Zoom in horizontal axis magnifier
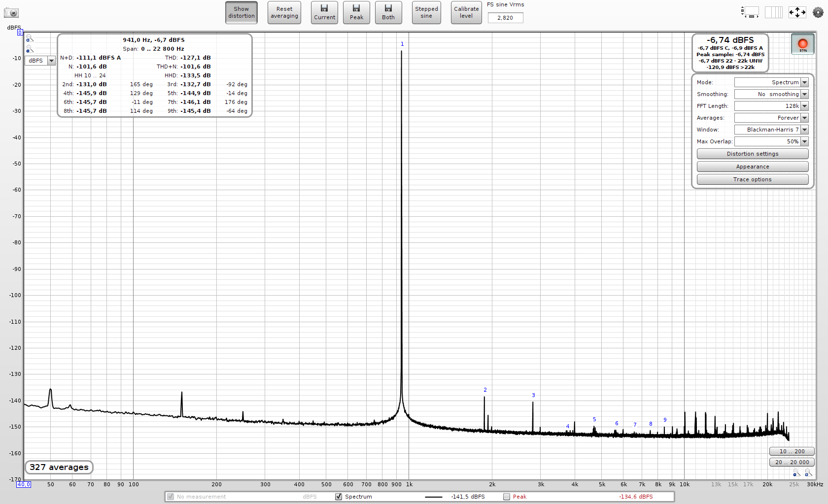The height and width of the screenshot is (504, 828). 808,473
